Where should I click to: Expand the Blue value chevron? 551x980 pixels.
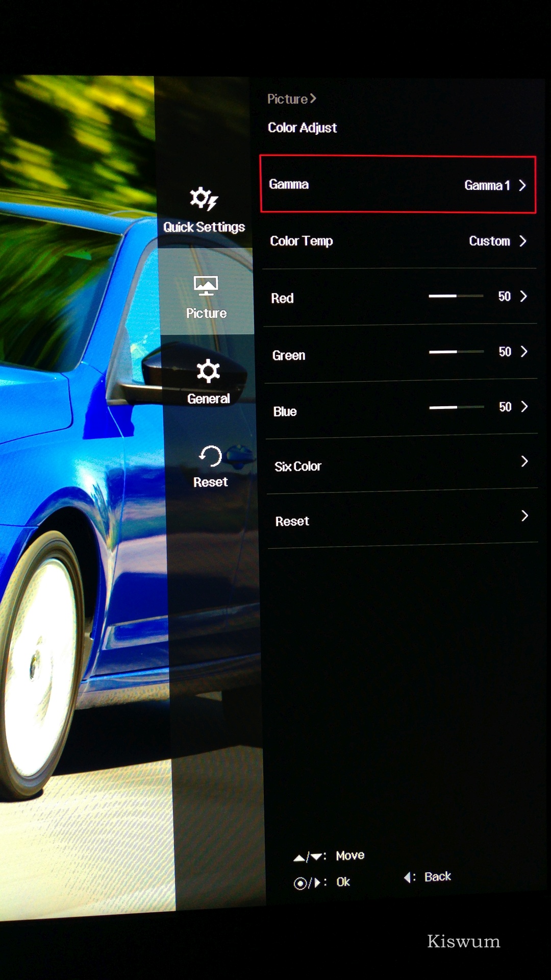coord(524,406)
